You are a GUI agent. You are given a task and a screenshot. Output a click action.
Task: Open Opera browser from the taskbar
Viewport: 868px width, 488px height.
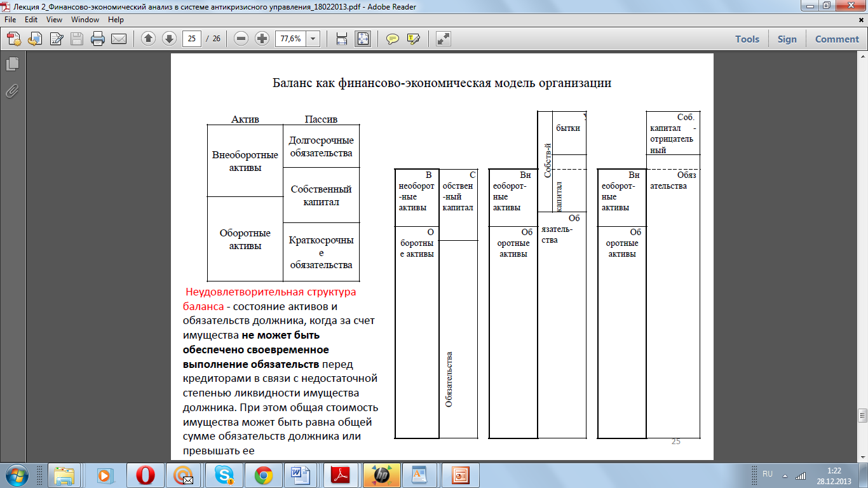pos(146,475)
